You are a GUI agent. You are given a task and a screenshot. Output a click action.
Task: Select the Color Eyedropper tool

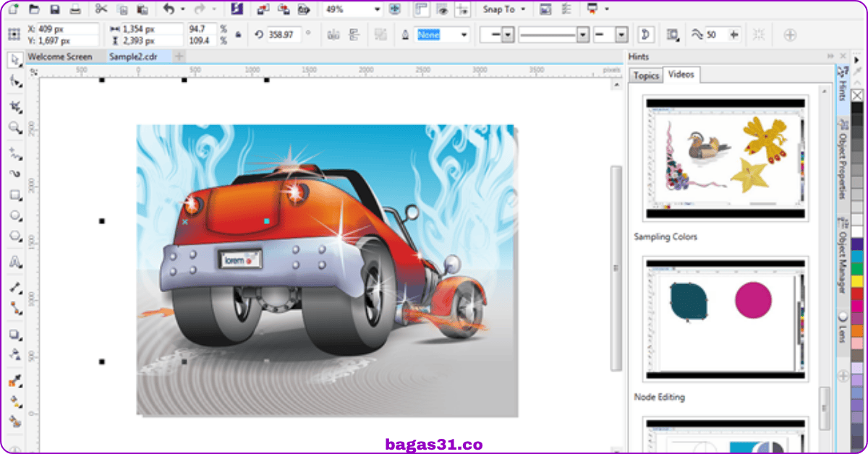14,380
